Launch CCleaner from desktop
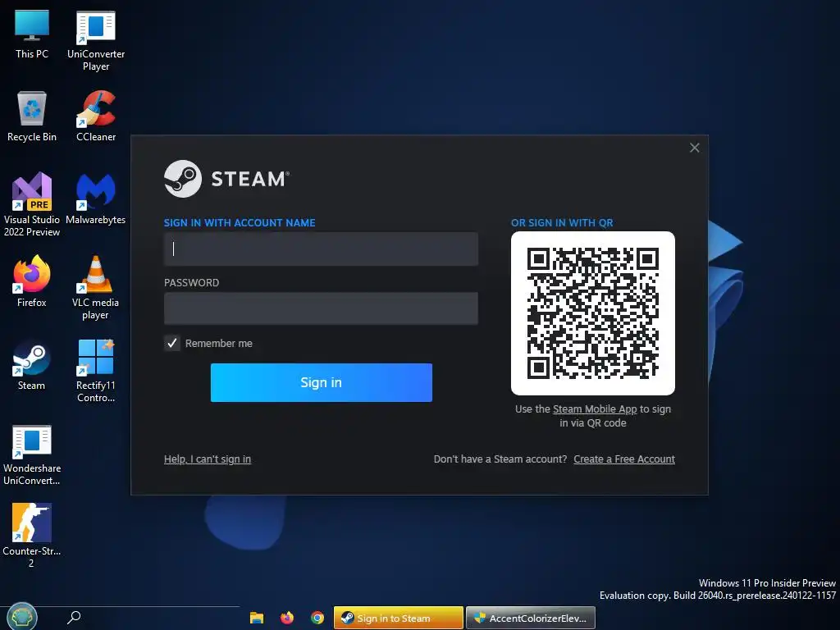Viewport: 840px width, 630px height. (96, 116)
